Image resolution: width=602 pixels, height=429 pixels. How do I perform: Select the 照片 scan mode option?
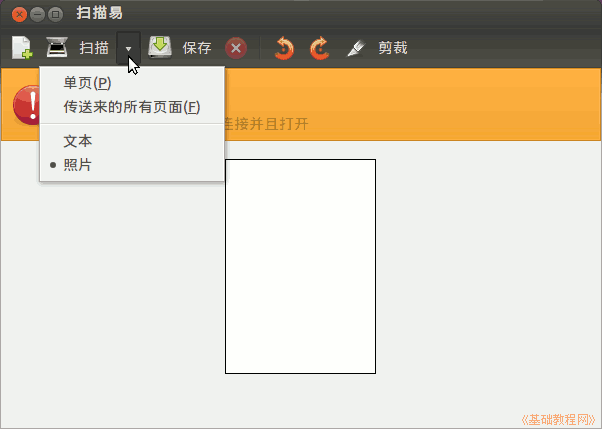(x=78, y=164)
